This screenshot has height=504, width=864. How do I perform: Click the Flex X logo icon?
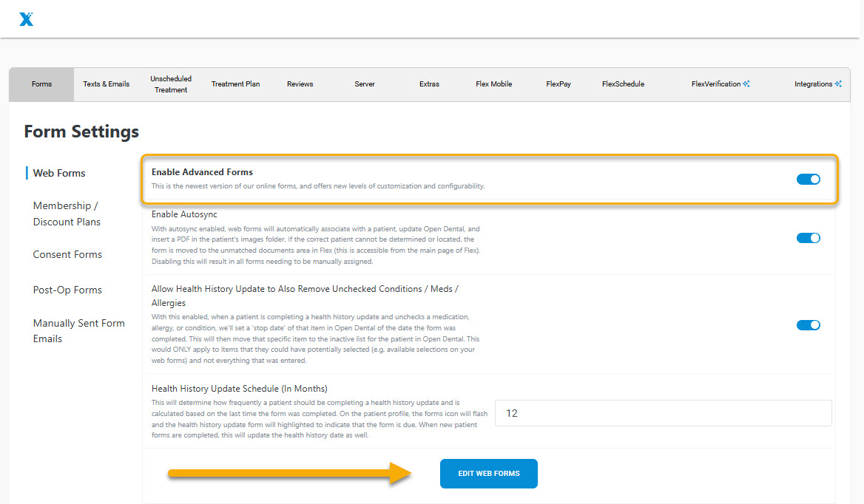(x=27, y=19)
